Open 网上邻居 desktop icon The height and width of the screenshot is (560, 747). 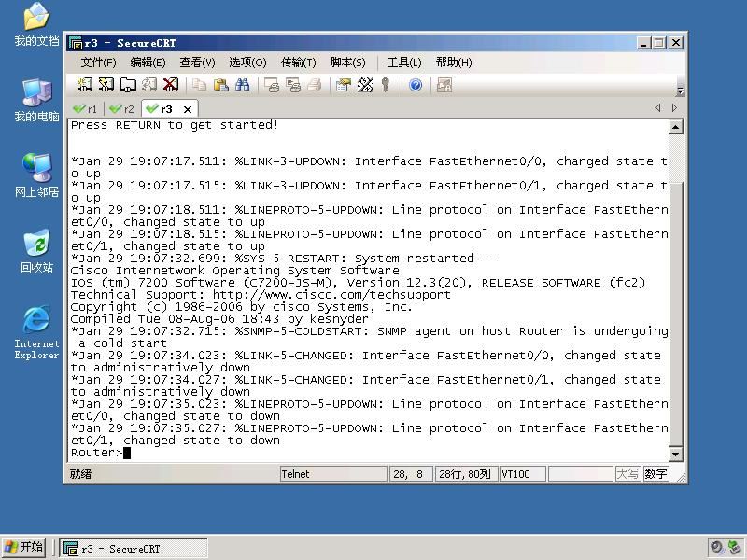point(36,175)
